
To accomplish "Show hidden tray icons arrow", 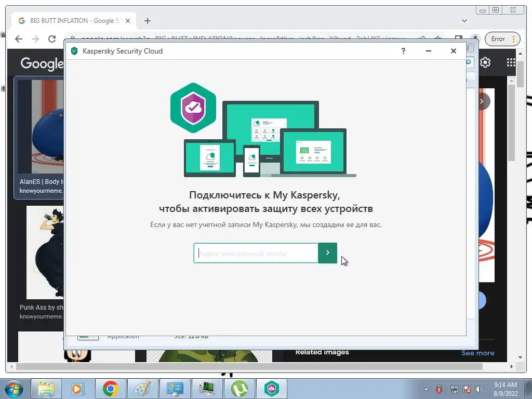I will click(426, 390).
